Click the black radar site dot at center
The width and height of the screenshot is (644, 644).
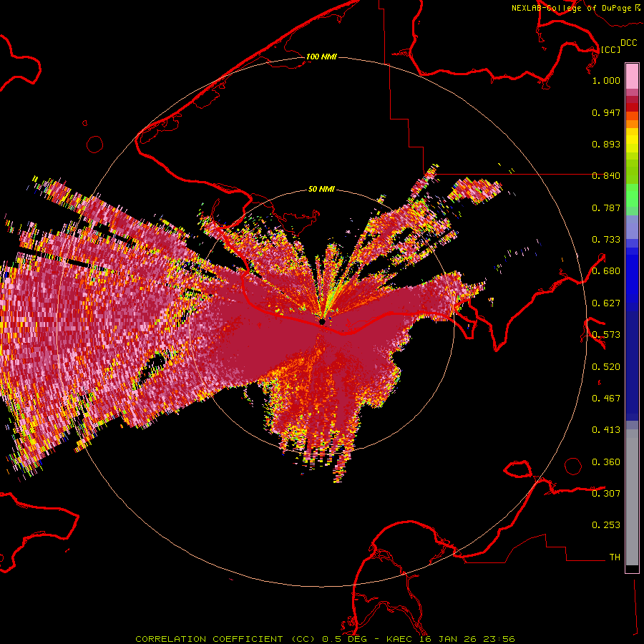tap(322, 321)
